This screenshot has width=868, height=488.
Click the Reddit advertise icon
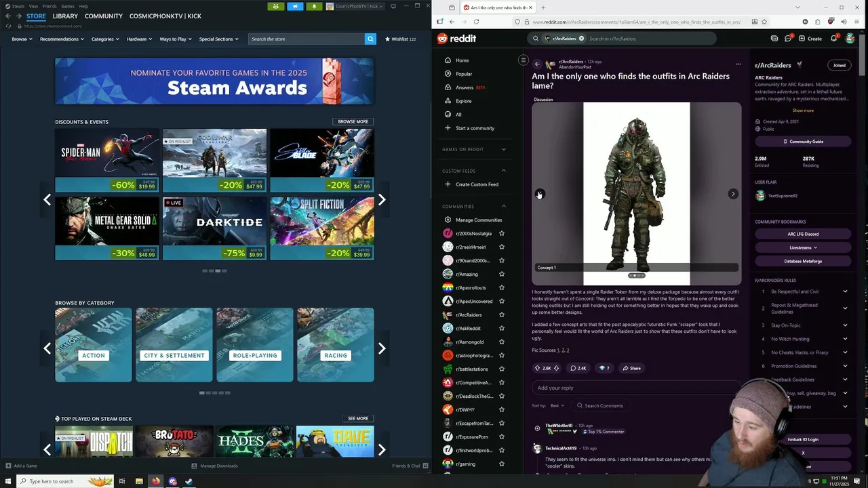point(774,39)
